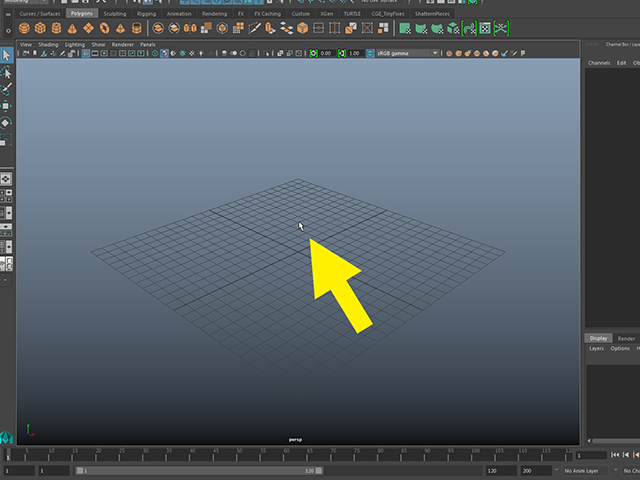
Task: Create a polygon sphere from the shelf
Action: click(24, 28)
